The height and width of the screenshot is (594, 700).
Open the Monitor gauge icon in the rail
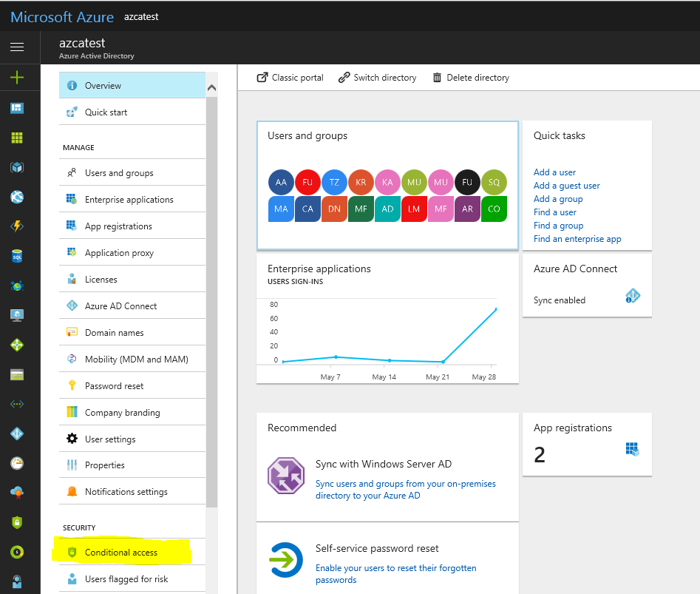[x=17, y=463]
